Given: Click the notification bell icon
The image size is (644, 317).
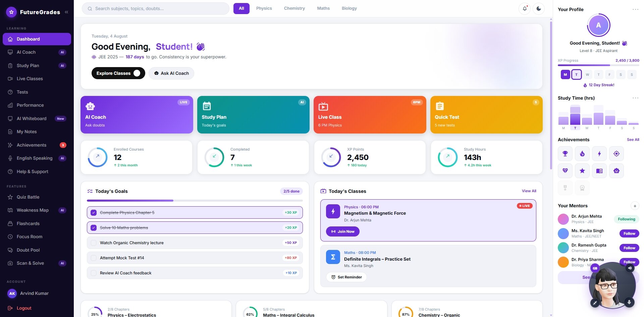Looking at the screenshot, I should (x=525, y=9).
